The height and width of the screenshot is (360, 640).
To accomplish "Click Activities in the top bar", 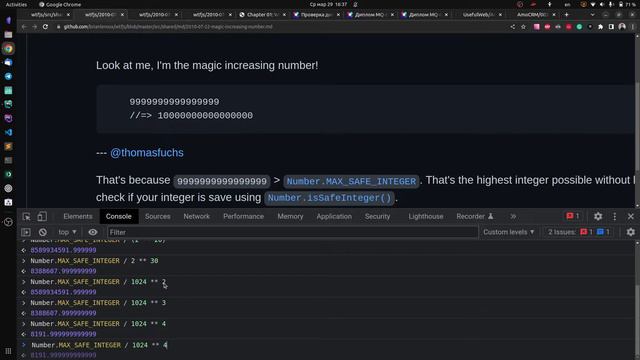I will tap(16, 4).
